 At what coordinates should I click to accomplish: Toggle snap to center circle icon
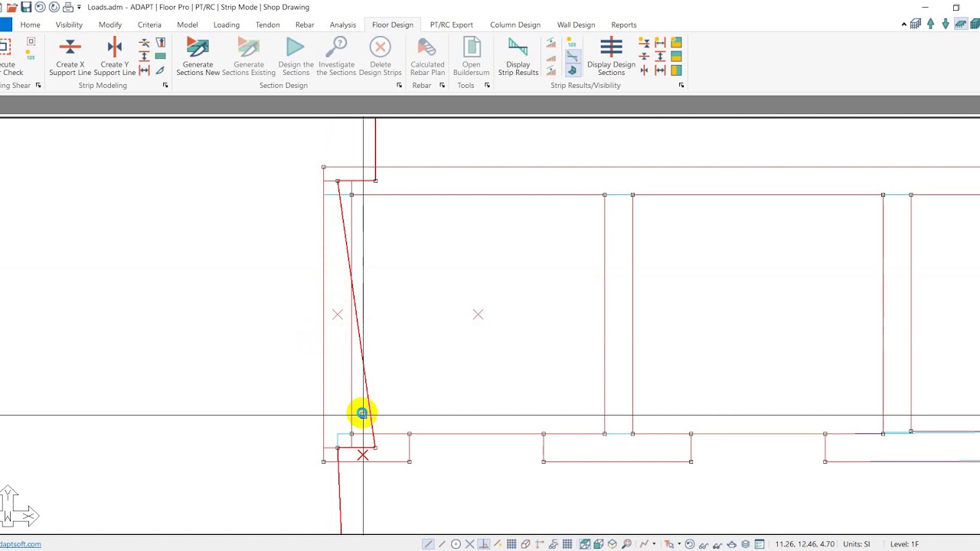pyautogui.click(x=456, y=544)
